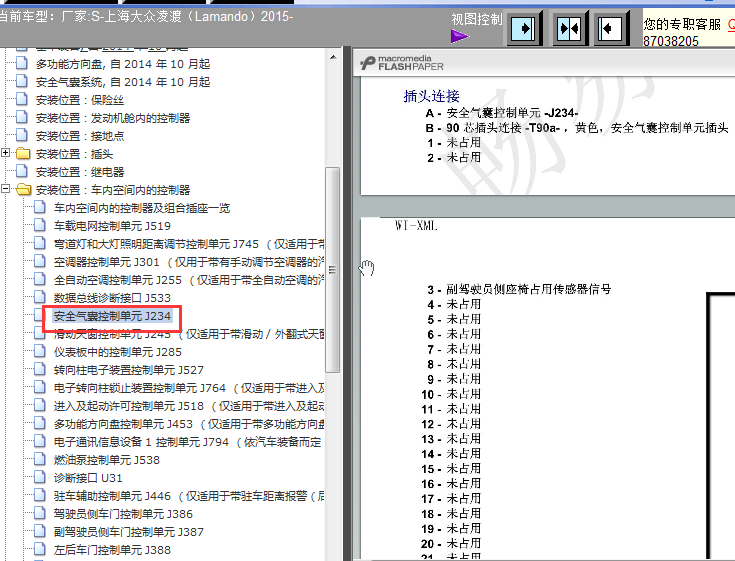
Task: Click document icon beside 仪表板中的控制单元 J285
Action: 40,351
